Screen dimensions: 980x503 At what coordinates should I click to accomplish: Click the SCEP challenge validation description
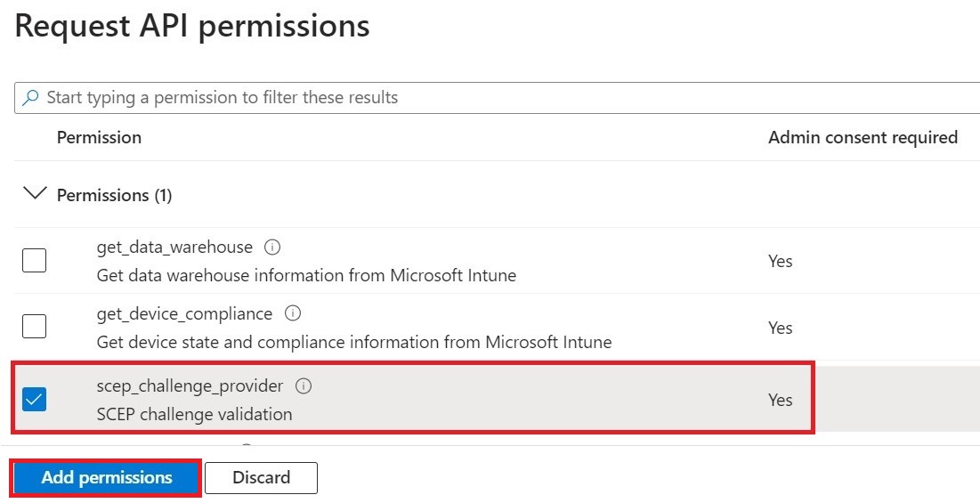click(194, 414)
